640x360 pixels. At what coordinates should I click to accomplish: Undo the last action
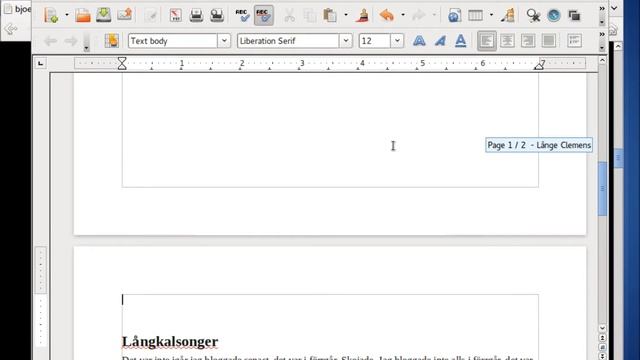tap(387, 16)
